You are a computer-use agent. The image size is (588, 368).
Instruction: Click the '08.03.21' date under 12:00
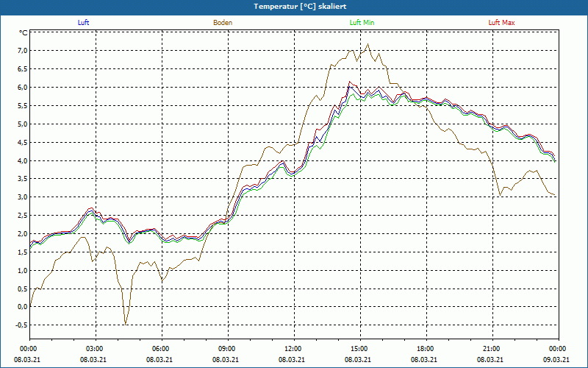point(292,360)
